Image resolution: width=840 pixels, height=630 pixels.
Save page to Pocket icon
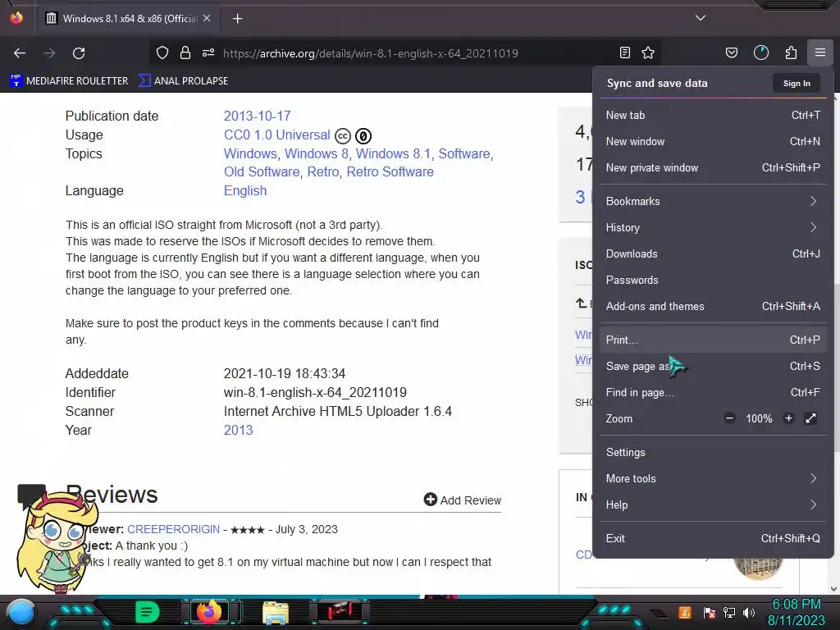(731, 52)
